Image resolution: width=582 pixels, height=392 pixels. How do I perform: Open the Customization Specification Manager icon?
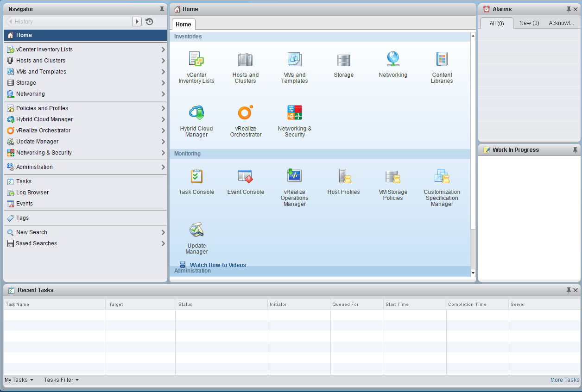[442, 176]
